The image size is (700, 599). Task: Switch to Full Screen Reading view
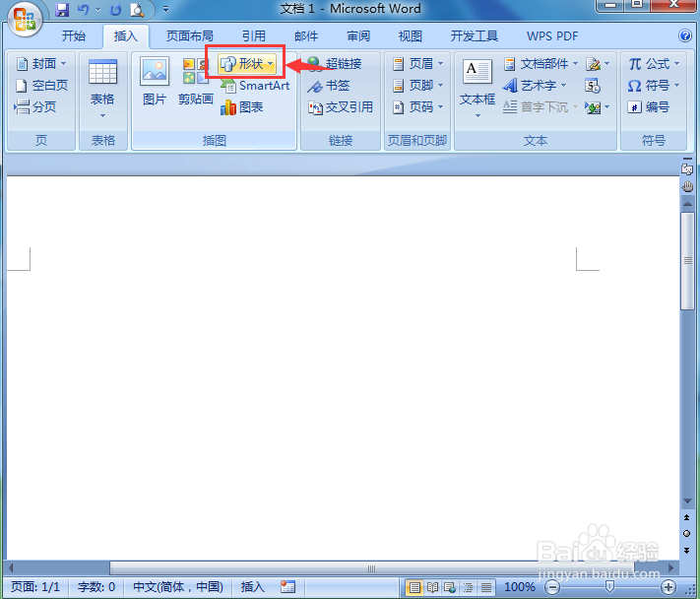point(432,587)
